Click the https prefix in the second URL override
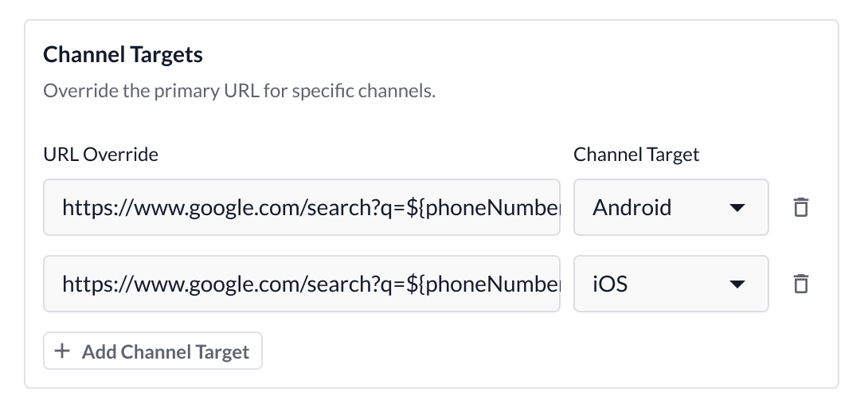 pyautogui.click(x=82, y=284)
